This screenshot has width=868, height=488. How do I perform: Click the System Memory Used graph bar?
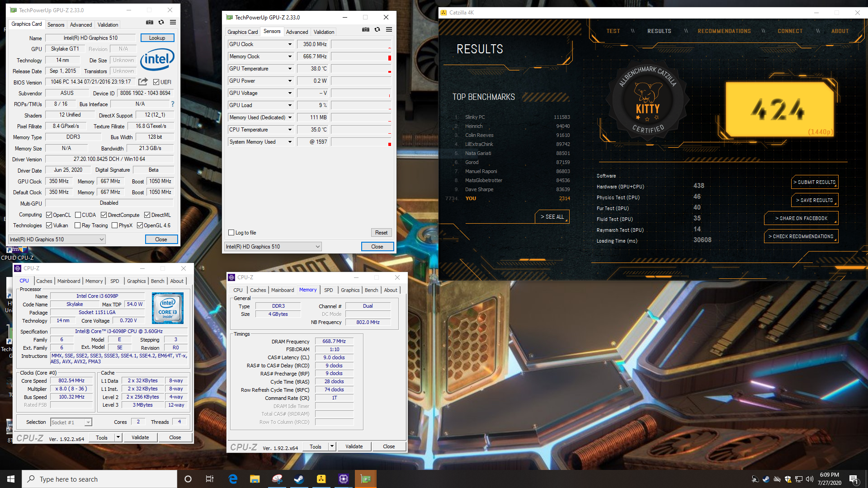tap(361, 142)
